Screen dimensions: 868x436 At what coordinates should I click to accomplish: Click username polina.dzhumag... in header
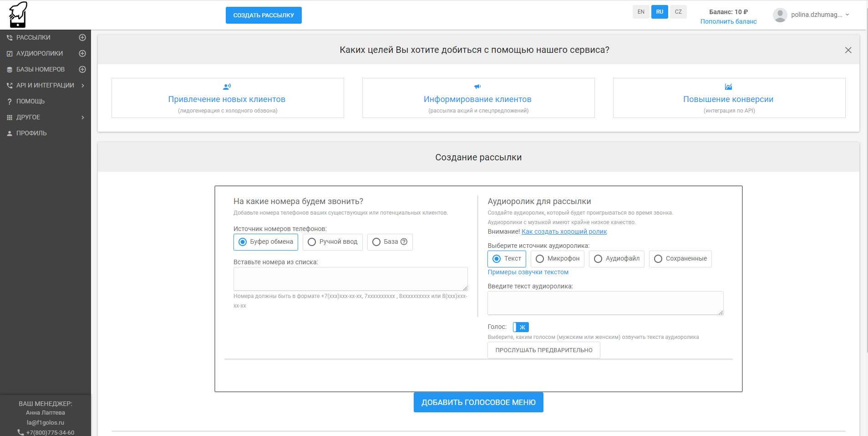pos(817,15)
